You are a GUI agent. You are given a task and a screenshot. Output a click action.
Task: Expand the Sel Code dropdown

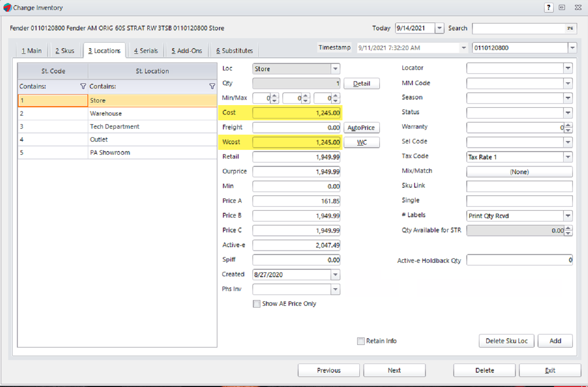tap(568, 142)
